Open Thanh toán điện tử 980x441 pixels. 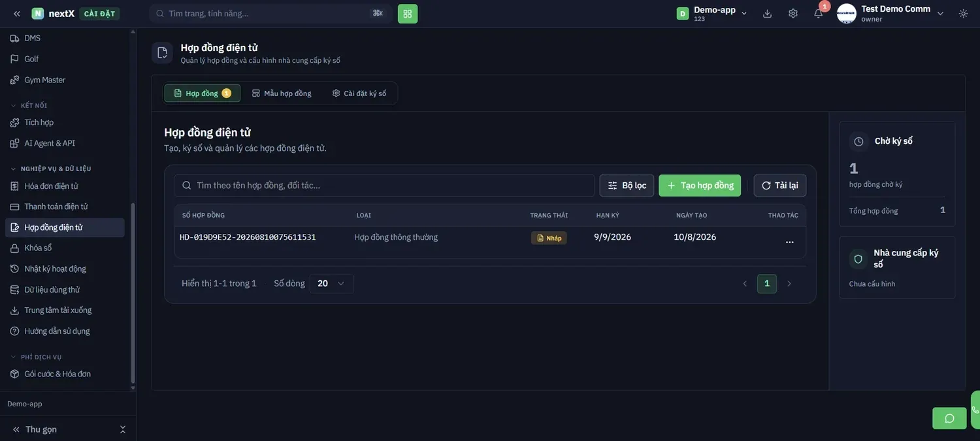65,206
